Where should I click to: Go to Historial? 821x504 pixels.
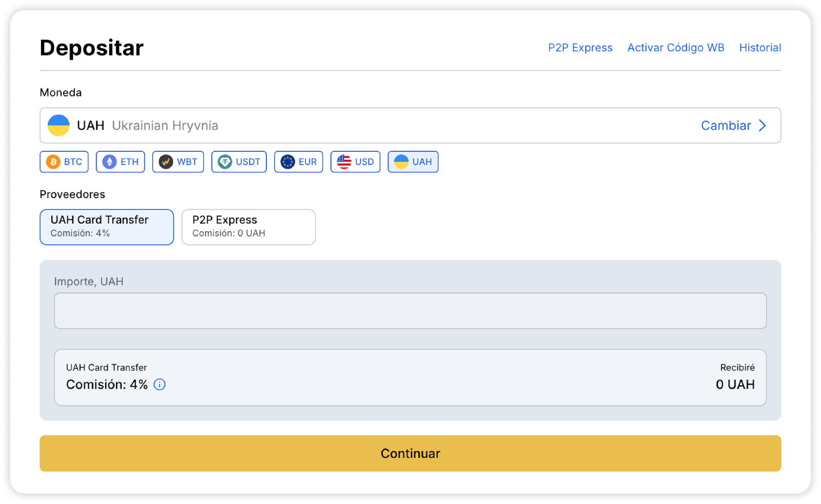click(x=759, y=48)
